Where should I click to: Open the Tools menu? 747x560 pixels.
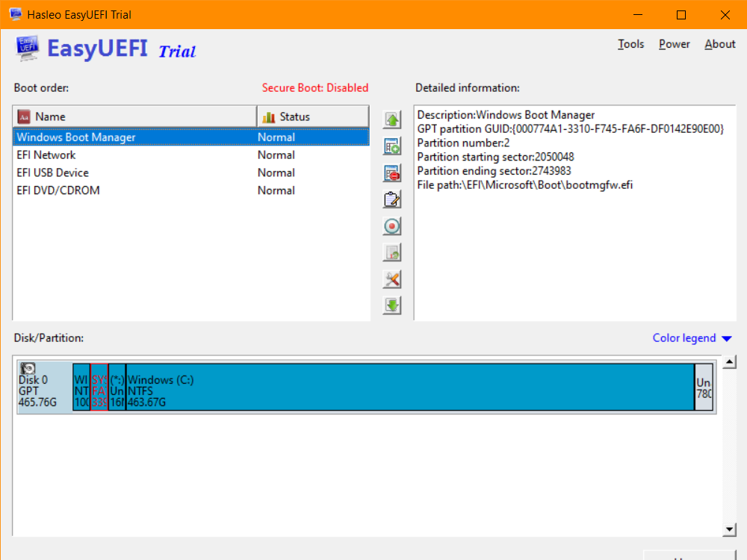pos(630,44)
